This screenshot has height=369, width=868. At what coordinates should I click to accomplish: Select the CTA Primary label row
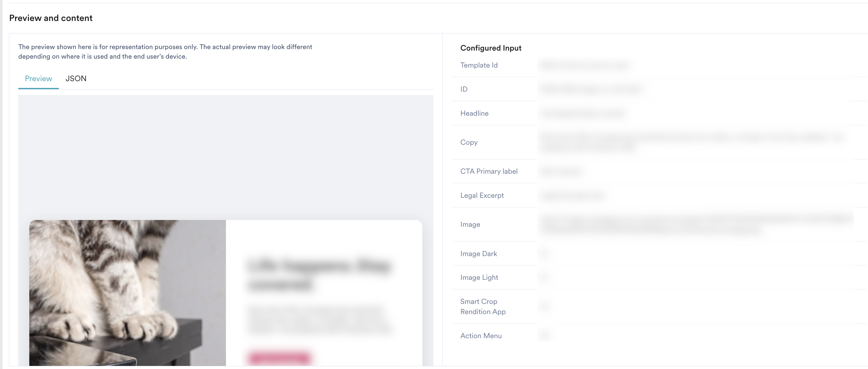tap(489, 171)
